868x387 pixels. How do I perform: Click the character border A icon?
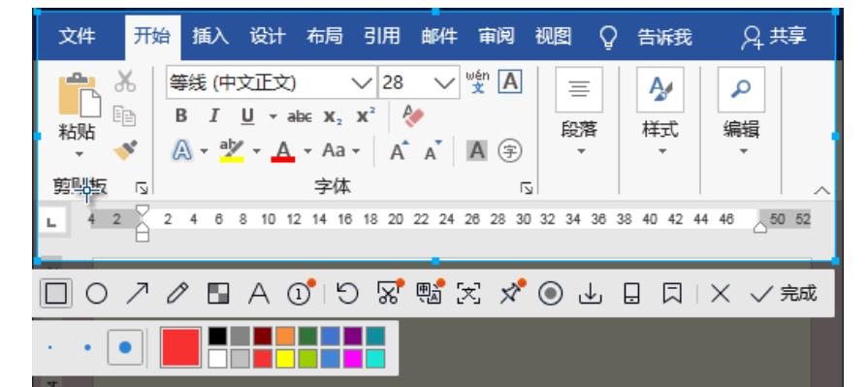(x=510, y=81)
